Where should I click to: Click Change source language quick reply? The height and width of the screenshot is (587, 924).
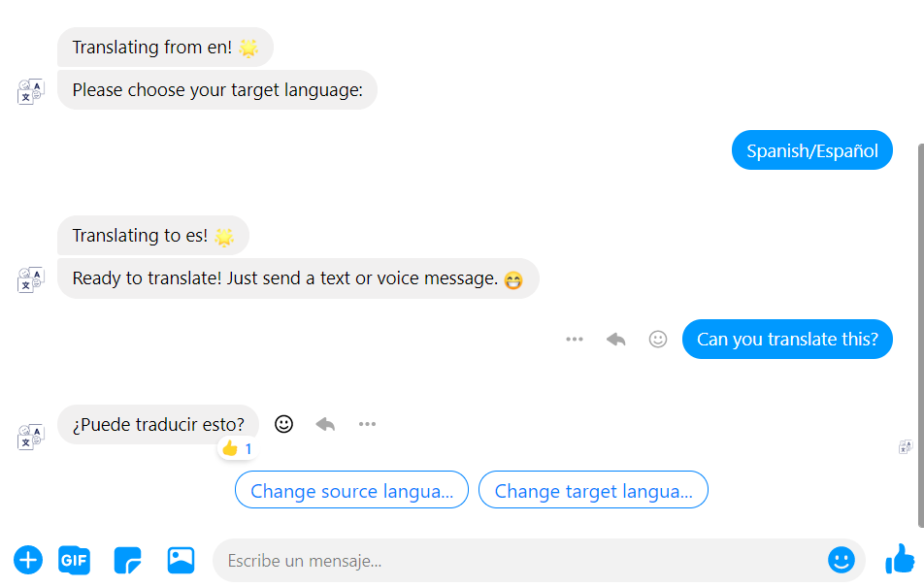click(x=351, y=490)
